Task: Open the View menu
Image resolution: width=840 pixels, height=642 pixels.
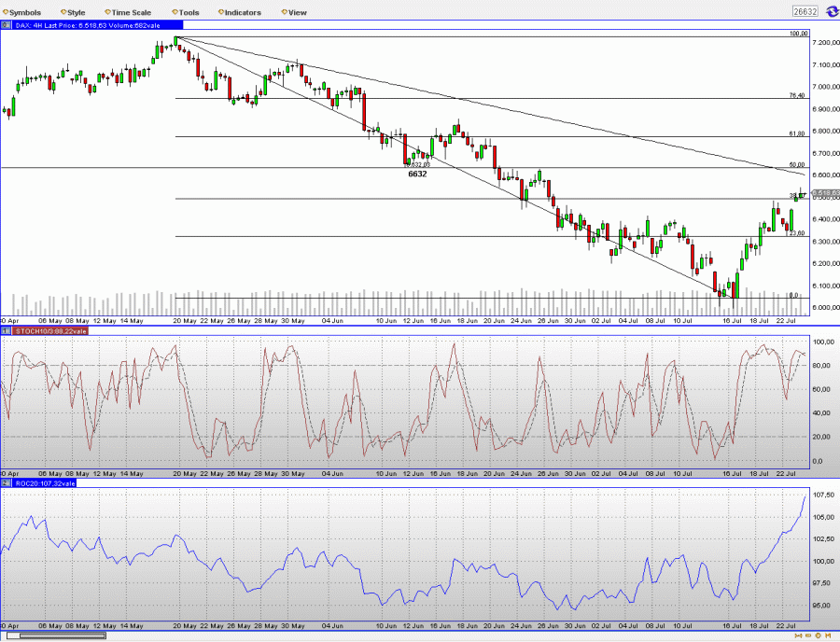Action: 294,12
